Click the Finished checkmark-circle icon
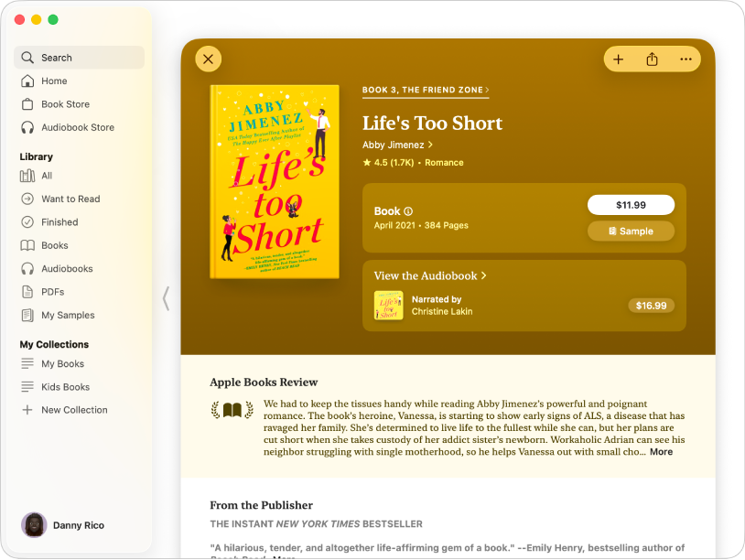The width and height of the screenshot is (745, 560). [27, 222]
